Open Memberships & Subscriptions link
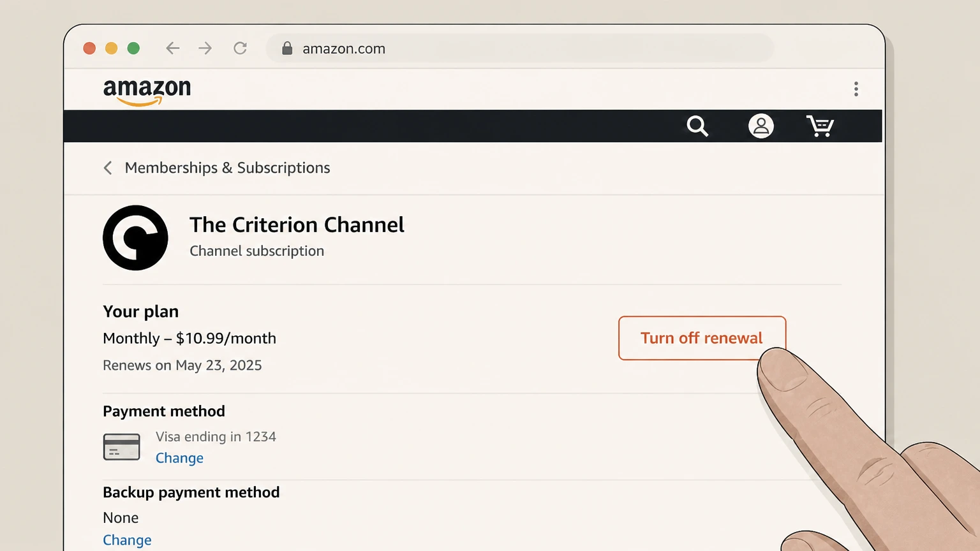The height and width of the screenshot is (551, 980). click(227, 168)
